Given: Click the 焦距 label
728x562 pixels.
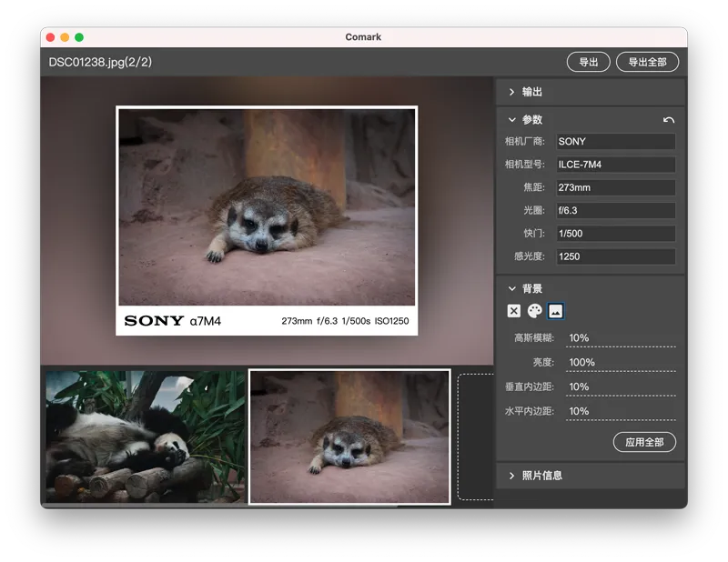Looking at the screenshot, I should 534,187.
